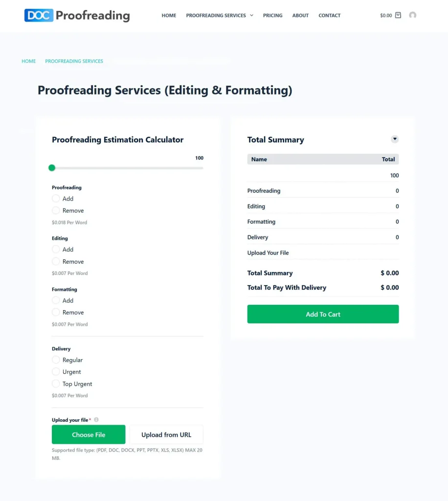The width and height of the screenshot is (448, 501).
Task: Select Remove under Editing
Action: click(56, 262)
